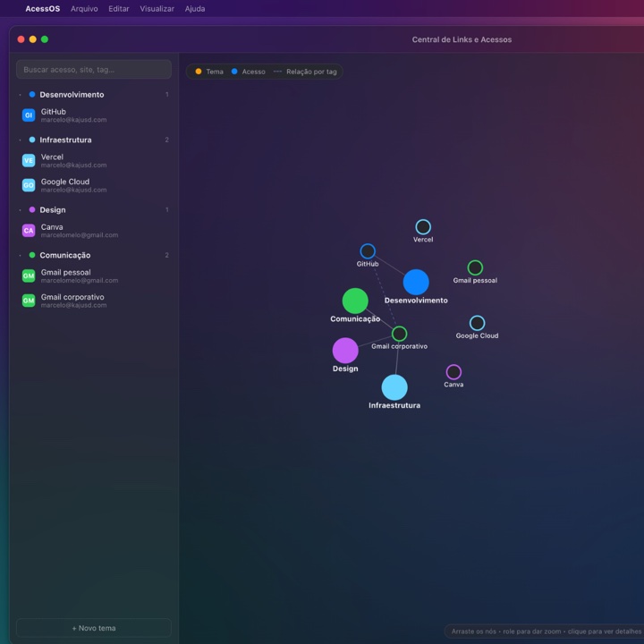Open the Visualizar menu

157,9
